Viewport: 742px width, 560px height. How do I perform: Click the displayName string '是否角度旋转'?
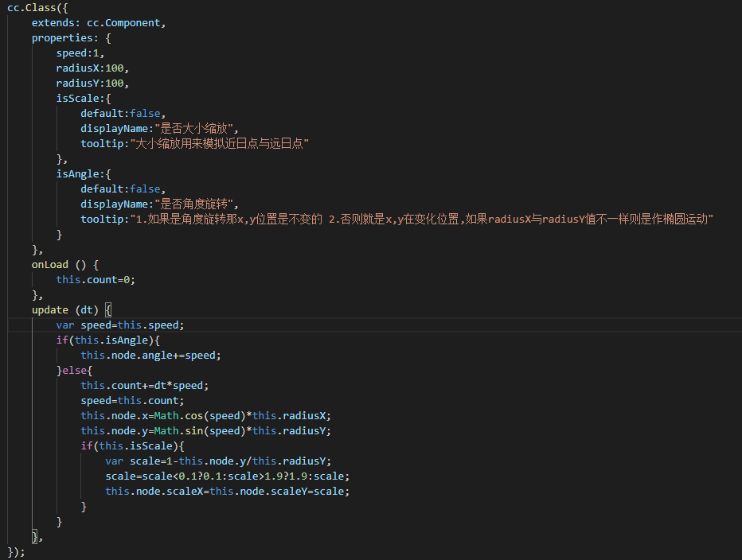click(x=196, y=204)
